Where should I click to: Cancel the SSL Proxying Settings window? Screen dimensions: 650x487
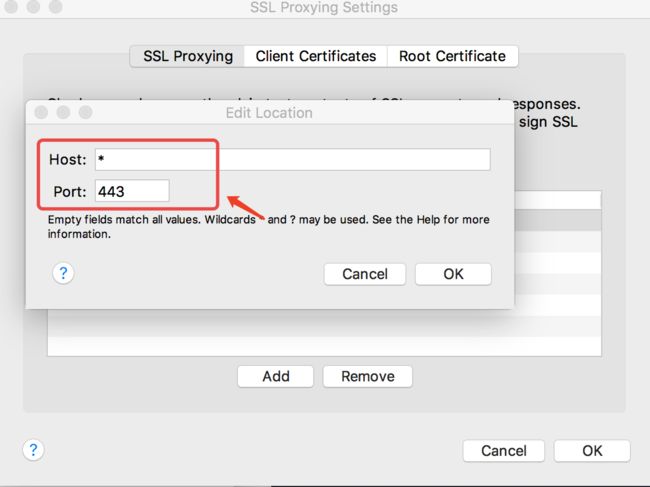pyautogui.click(x=504, y=451)
